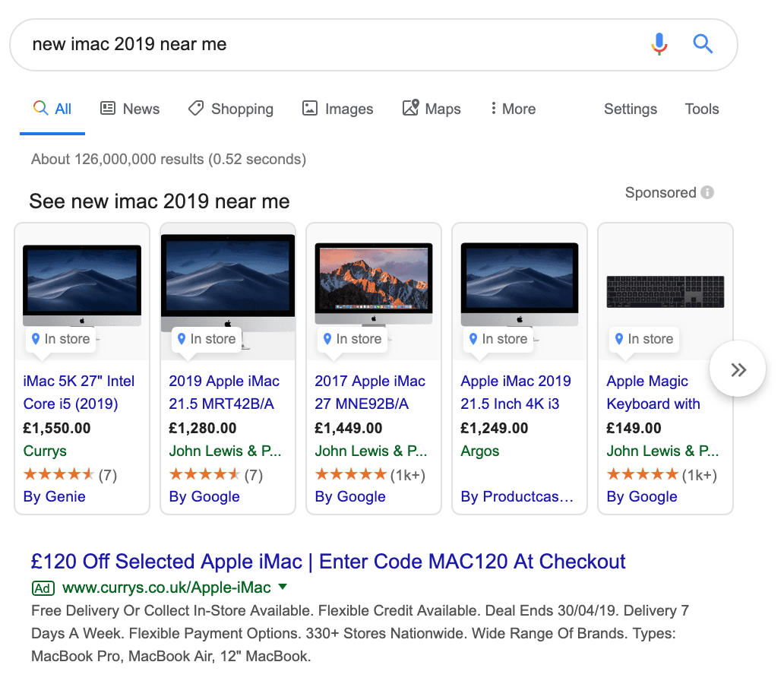This screenshot has width=784, height=684.
Task: Click the iMac 5K Currys product image
Action: tap(82, 285)
